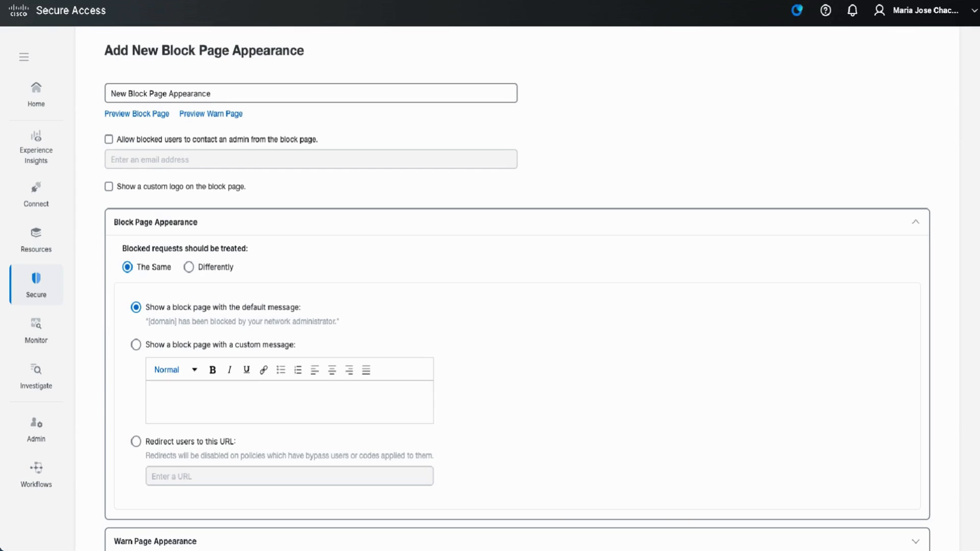
Task: Open Preview Warn Page link
Action: click(x=211, y=114)
